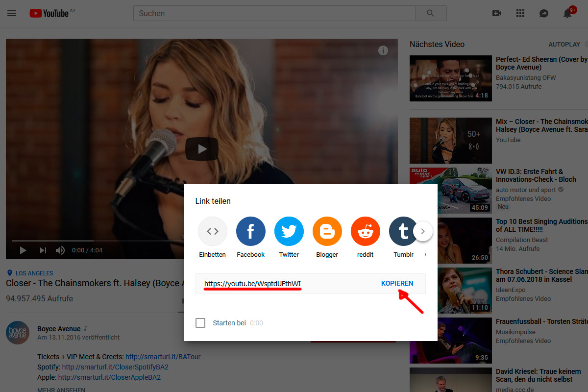
Task: Open the Boyce Avenue channel name
Action: click(59, 329)
